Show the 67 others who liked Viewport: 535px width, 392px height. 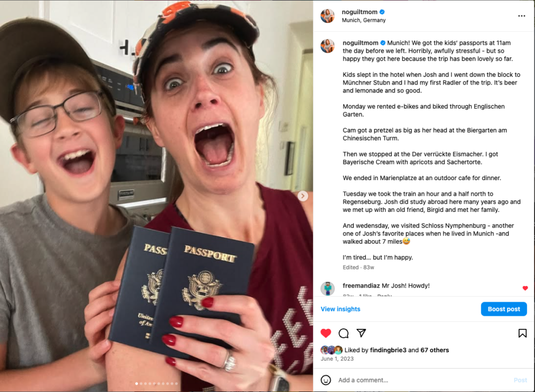[435, 350]
